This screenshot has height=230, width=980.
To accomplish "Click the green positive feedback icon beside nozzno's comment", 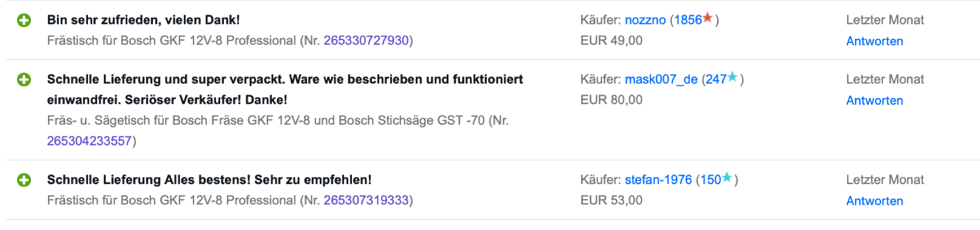I will pyautogui.click(x=24, y=21).
